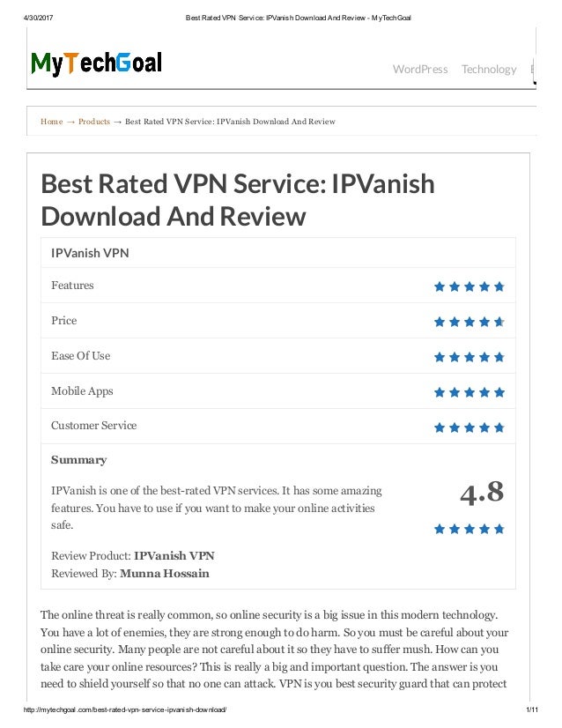Click the Customer Service star rating

click(470, 427)
